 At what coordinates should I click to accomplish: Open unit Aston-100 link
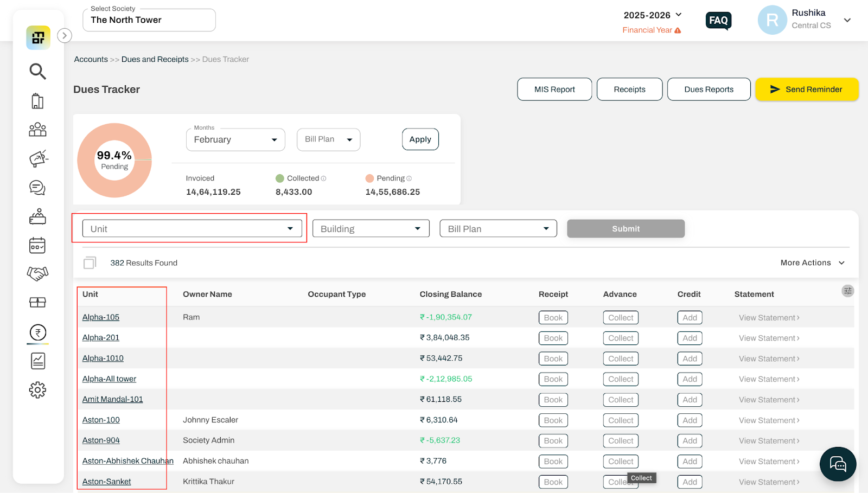click(x=101, y=420)
